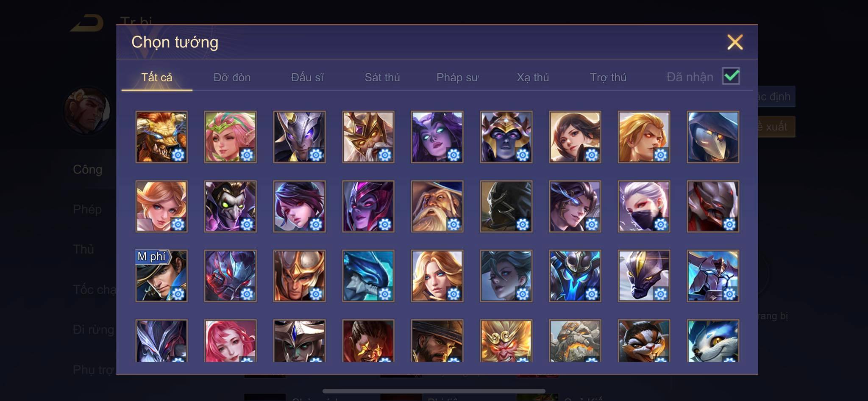Pick the hooded plague-mask hero portrait

(713, 137)
